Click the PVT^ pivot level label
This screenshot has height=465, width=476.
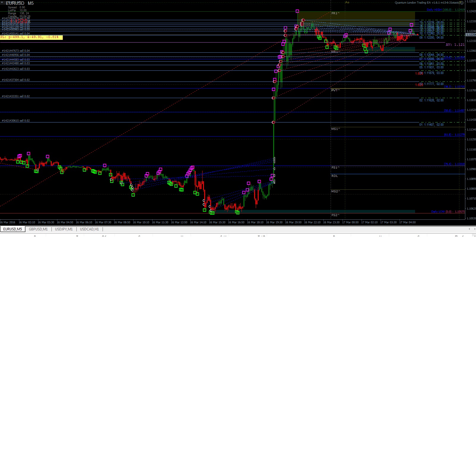335,90
